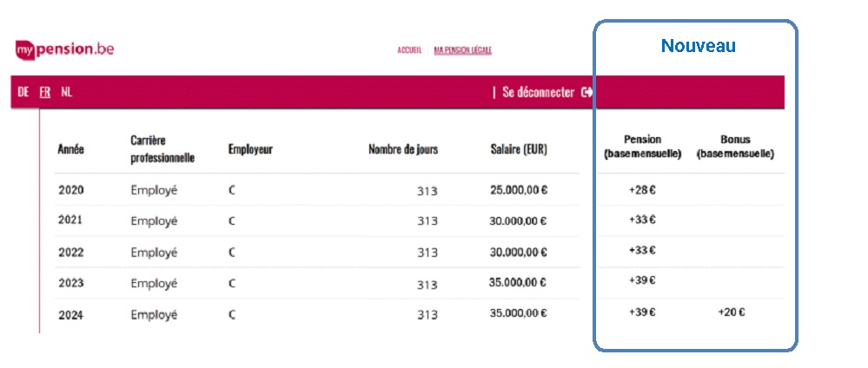868x368 pixels.
Task: Click Se déconnecter link
Action: tap(538, 92)
